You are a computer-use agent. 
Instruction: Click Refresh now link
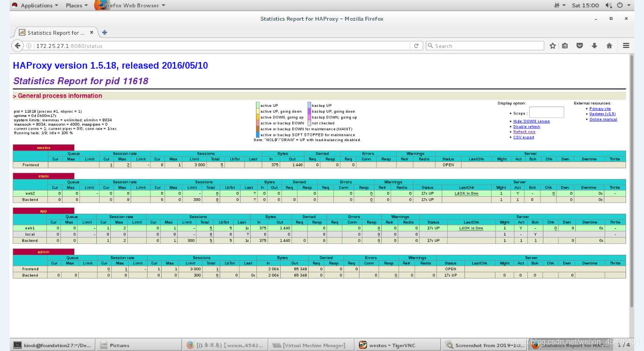coord(524,132)
